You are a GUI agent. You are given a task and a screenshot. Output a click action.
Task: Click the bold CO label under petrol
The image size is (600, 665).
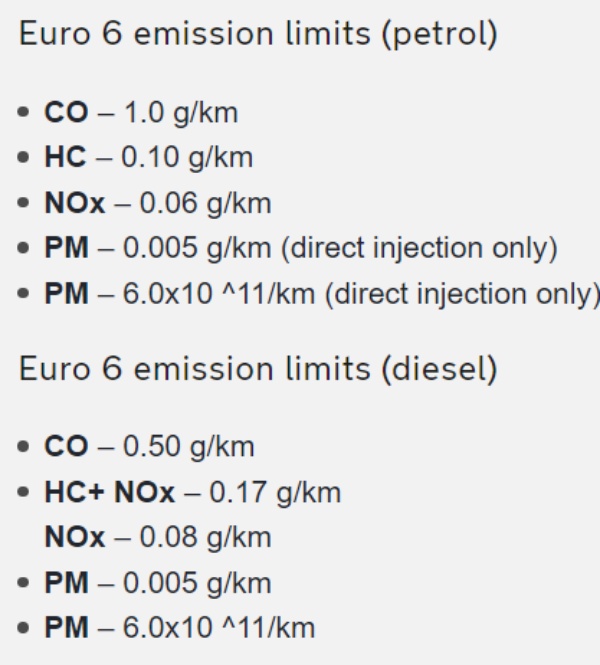point(66,113)
